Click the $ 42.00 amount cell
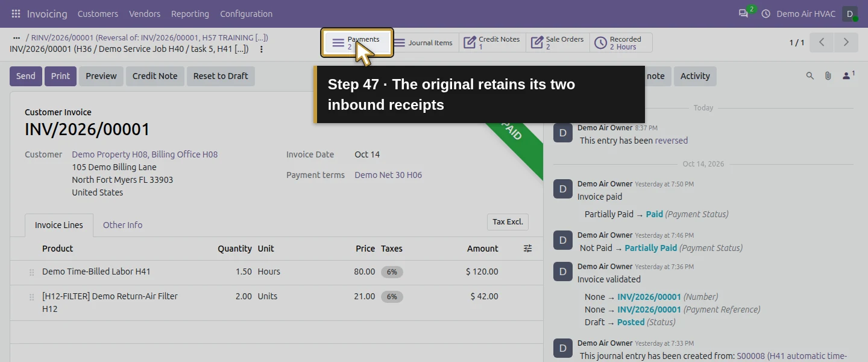The image size is (868, 362). click(484, 296)
